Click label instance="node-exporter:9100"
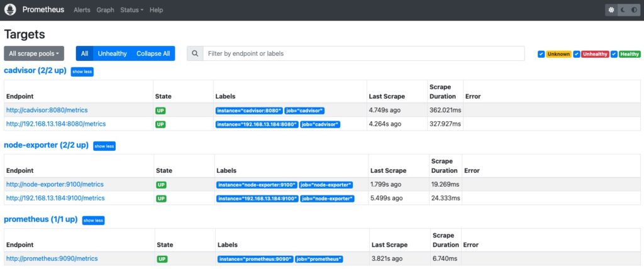The height and width of the screenshot is (269, 644). (x=257, y=185)
